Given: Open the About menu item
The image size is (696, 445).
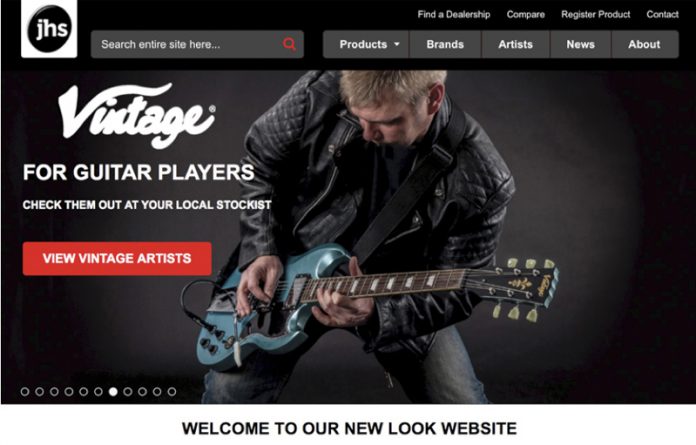Looking at the screenshot, I should [x=645, y=44].
